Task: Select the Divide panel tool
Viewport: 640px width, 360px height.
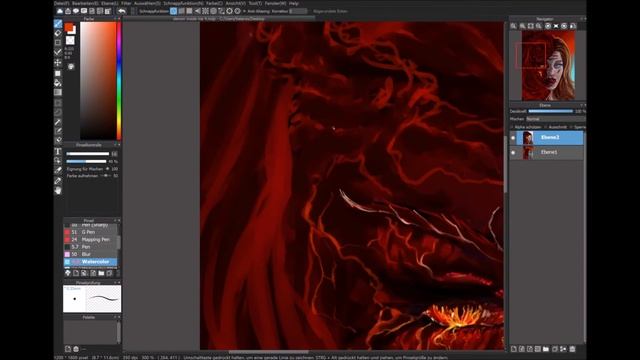Action: (58, 170)
